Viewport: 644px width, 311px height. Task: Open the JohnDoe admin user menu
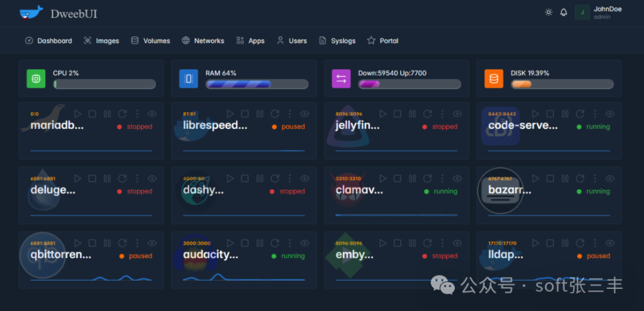[599, 13]
